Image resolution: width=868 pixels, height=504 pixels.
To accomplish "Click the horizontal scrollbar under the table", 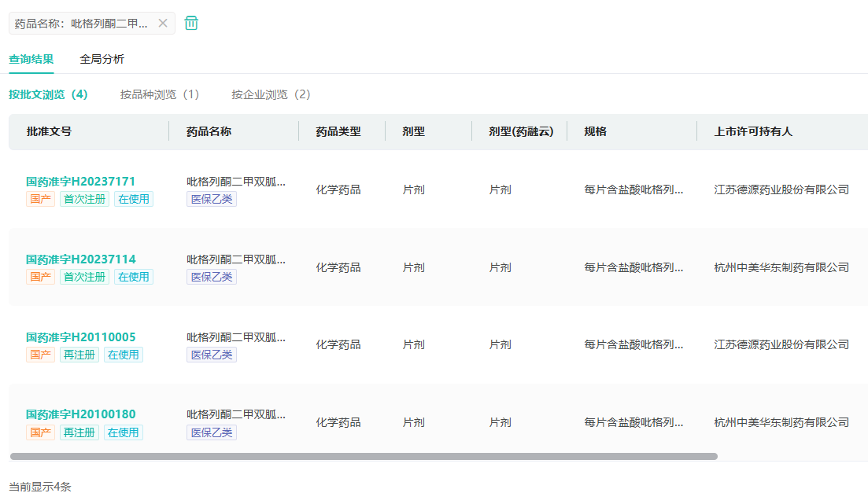I will (364, 456).
